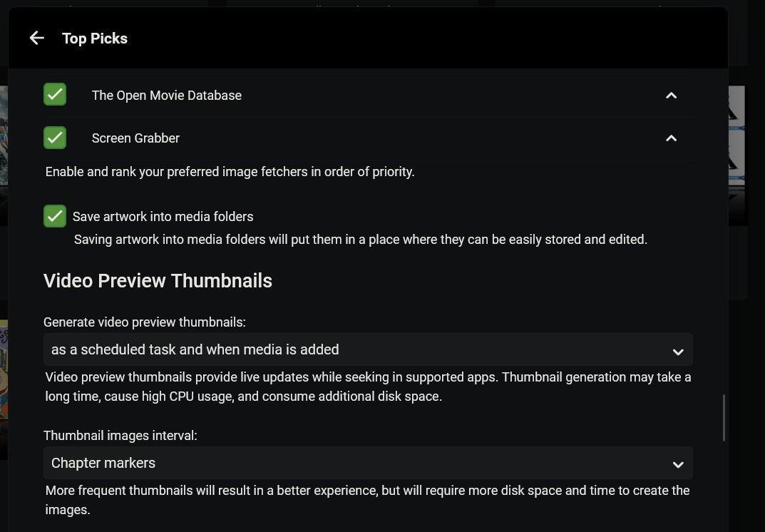Click the Top Picks dialog title
The width and height of the screenshot is (765, 532).
[x=95, y=39]
